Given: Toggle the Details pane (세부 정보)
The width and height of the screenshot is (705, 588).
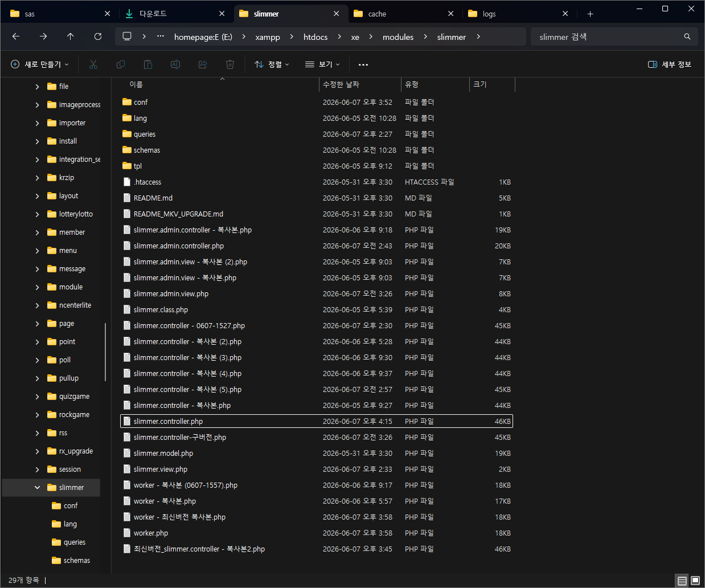Looking at the screenshot, I should (670, 64).
